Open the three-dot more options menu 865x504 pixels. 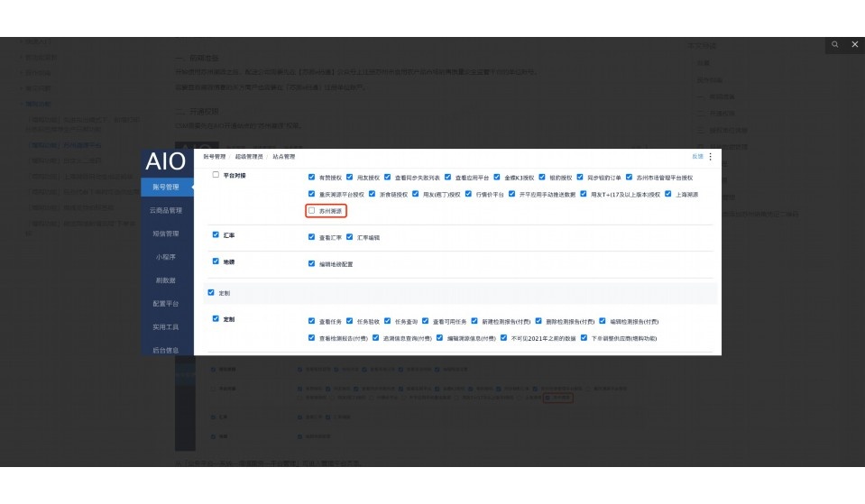710,157
